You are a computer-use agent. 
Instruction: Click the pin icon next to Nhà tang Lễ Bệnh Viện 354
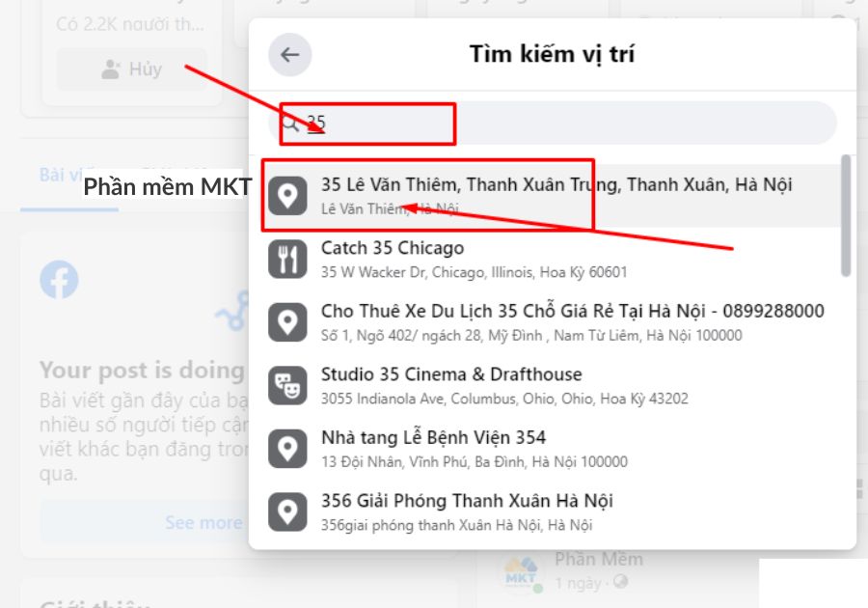click(286, 446)
